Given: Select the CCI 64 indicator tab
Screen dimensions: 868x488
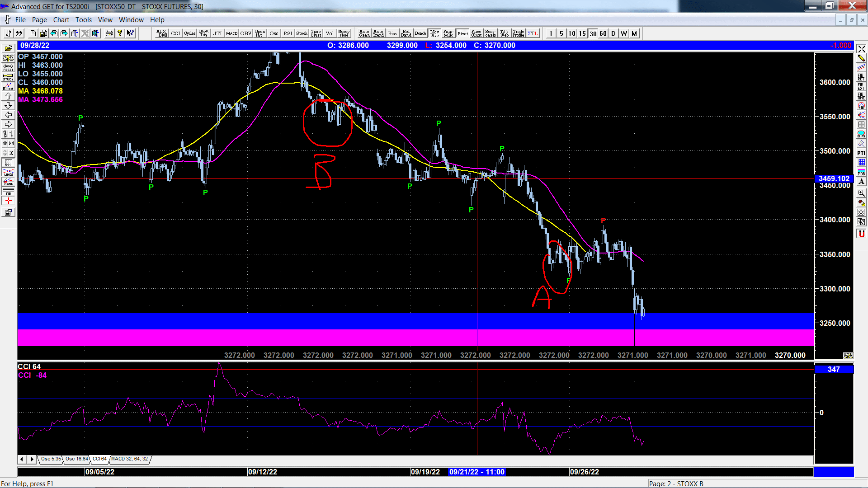Looking at the screenshot, I should coord(99,459).
